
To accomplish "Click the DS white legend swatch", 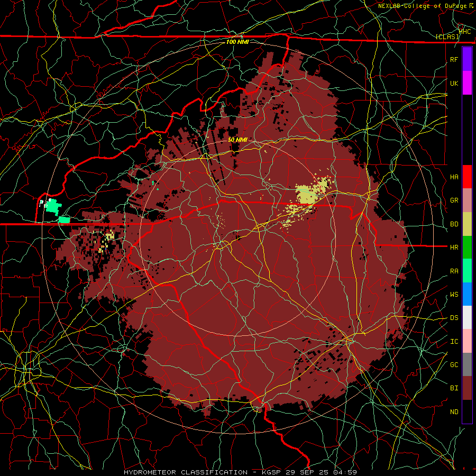I will (467, 317).
